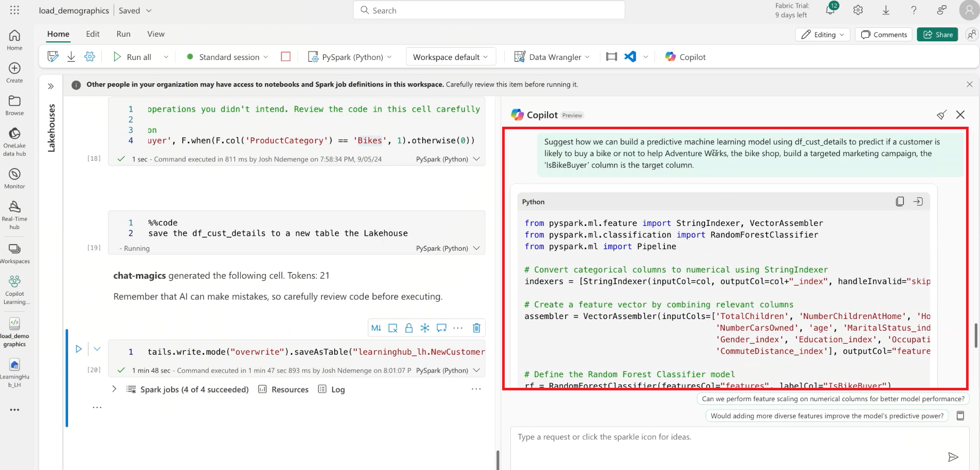Screen dimensions: 980x470
Task: Select feature scaling suggestion prompt
Action: click(833, 399)
